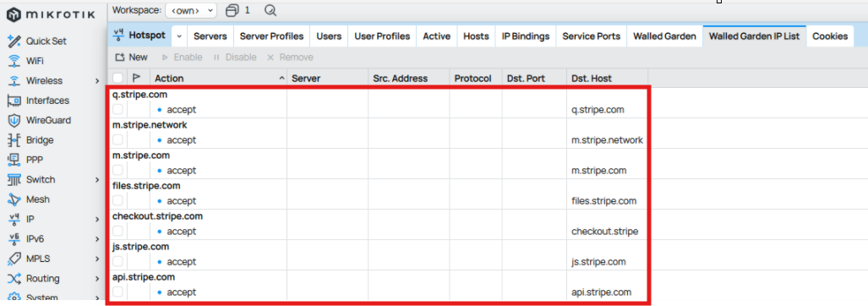Image resolution: width=868 pixels, height=306 pixels.
Task: Check the m.stripe.com row checkbox
Action: [x=118, y=171]
